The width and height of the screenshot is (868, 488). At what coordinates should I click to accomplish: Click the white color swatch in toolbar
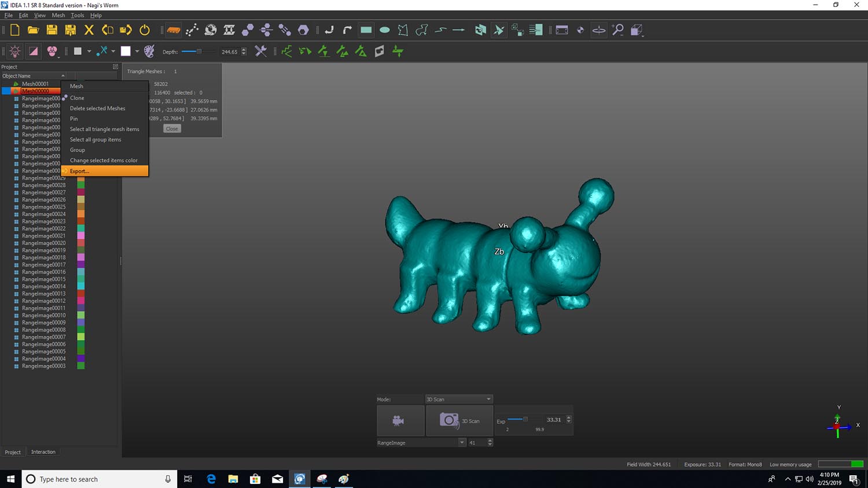[126, 51]
